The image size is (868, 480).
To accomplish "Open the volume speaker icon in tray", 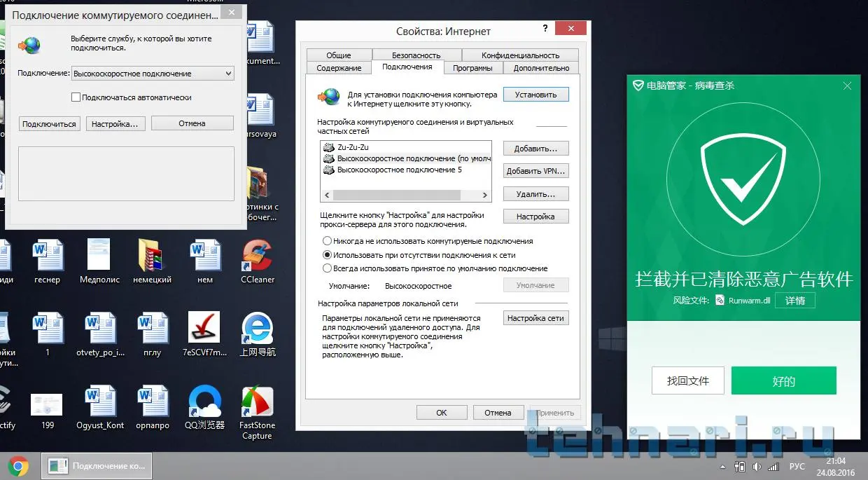I will pyautogui.click(x=757, y=467).
